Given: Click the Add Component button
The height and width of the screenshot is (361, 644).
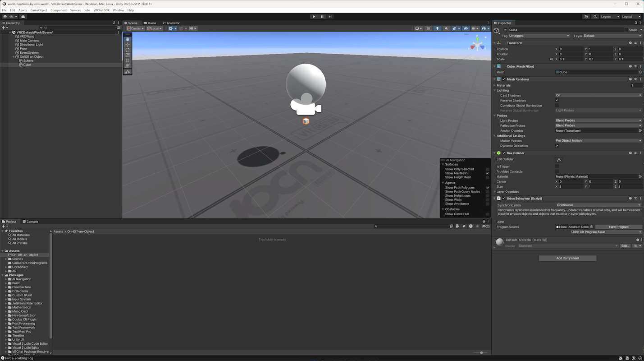Looking at the screenshot, I should (567, 258).
